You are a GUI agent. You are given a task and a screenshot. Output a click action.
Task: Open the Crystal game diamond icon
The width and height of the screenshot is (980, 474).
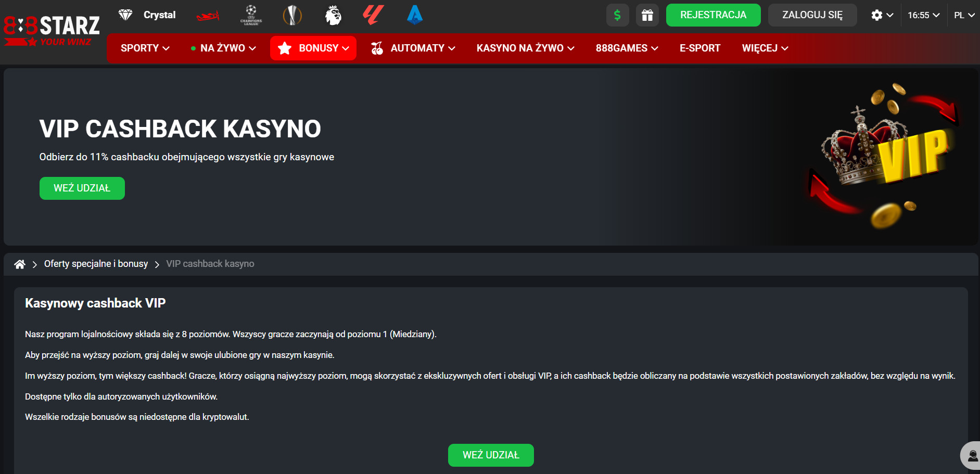tap(125, 15)
